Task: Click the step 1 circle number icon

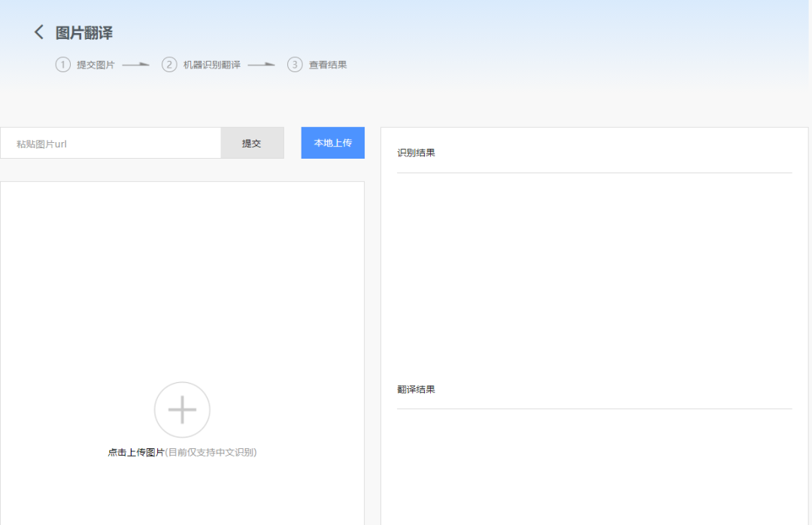Action: 62,65
